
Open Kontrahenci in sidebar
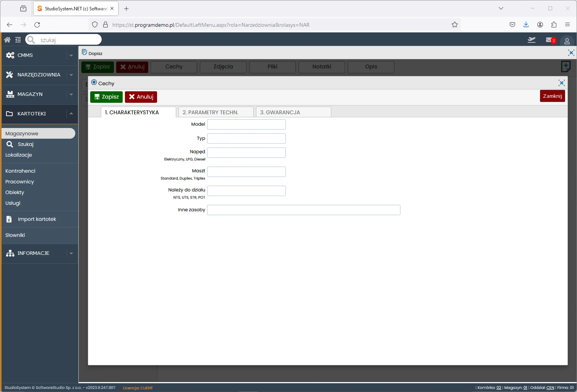coord(20,171)
